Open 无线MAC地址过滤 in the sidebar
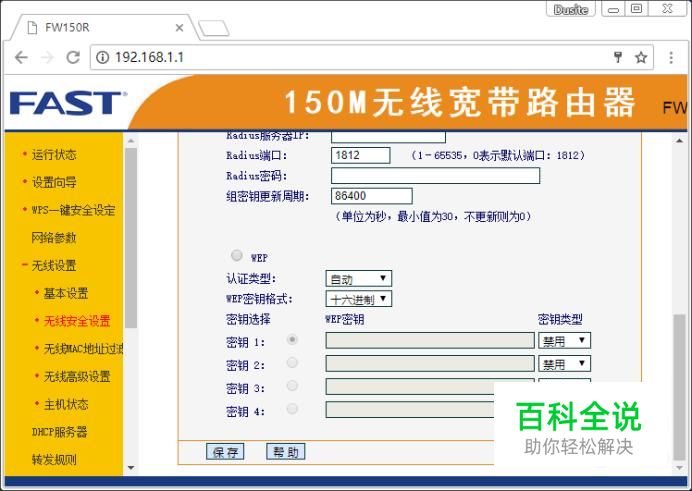Viewport: 692px width, 491px height. pyautogui.click(x=83, y=349)
